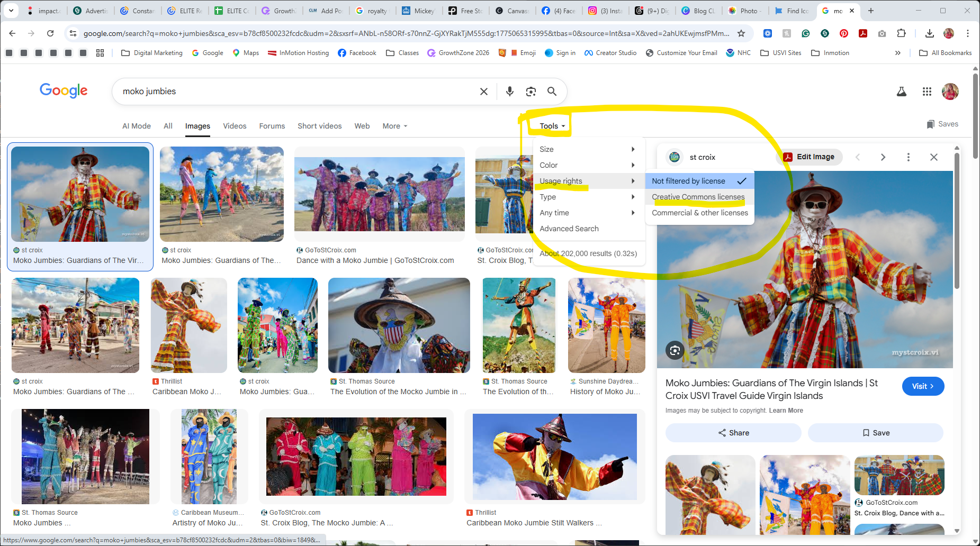Open Digital Marketing bookmarks folder
Screen dimensions: 980x546
pyautogui.click(x=152, y=53)
